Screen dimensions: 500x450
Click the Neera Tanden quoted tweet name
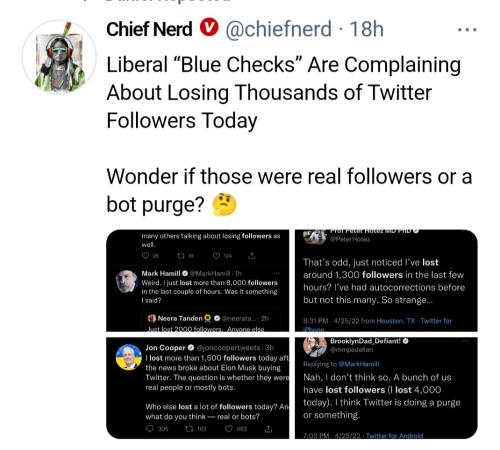[180, 318]
